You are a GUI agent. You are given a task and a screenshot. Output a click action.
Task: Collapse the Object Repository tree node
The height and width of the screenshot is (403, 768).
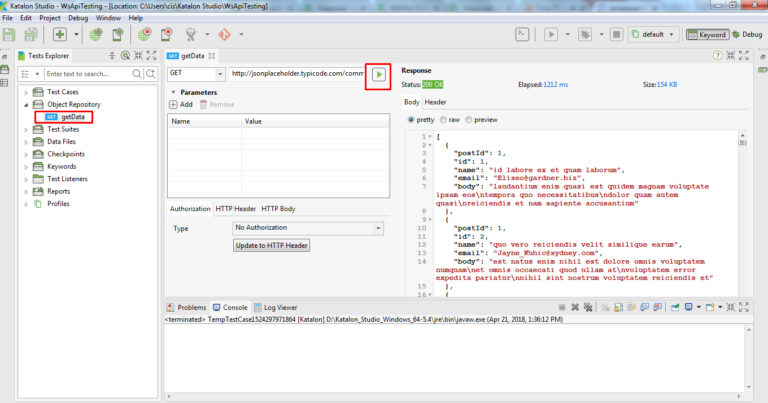click(x=26, y=104)
